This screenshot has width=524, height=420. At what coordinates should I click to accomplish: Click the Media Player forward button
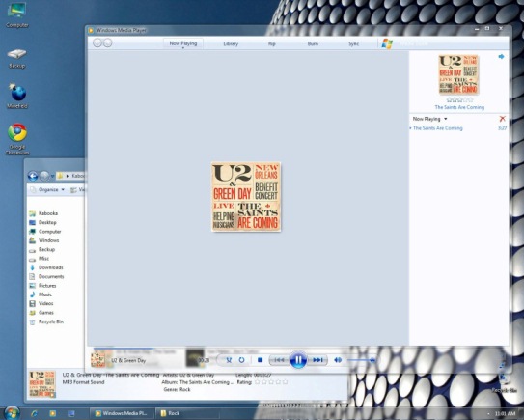click(108, 42)
